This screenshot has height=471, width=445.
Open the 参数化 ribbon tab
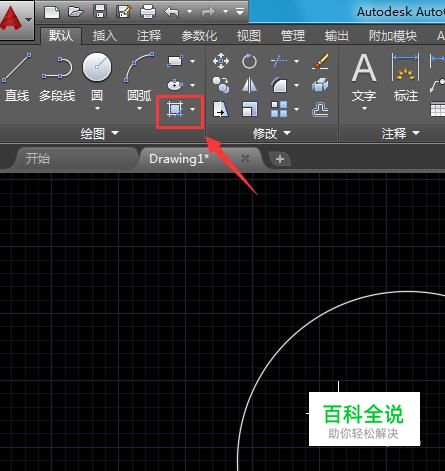point(199,35)
